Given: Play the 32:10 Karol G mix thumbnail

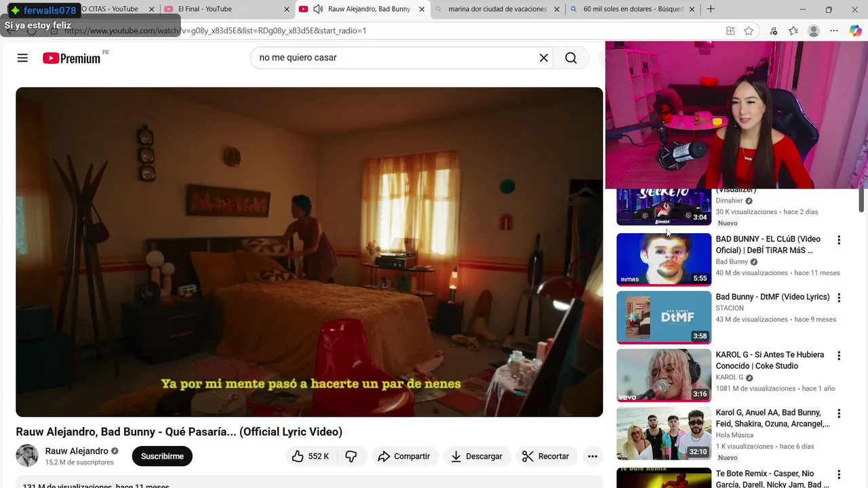Looking at the screenshot, I should pyautogui.click(x=664, y=433).
